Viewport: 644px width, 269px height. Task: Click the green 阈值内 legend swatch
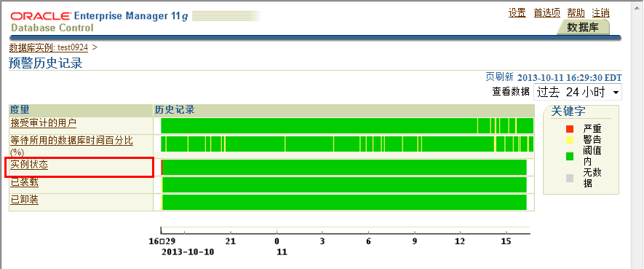coord(569,157)
